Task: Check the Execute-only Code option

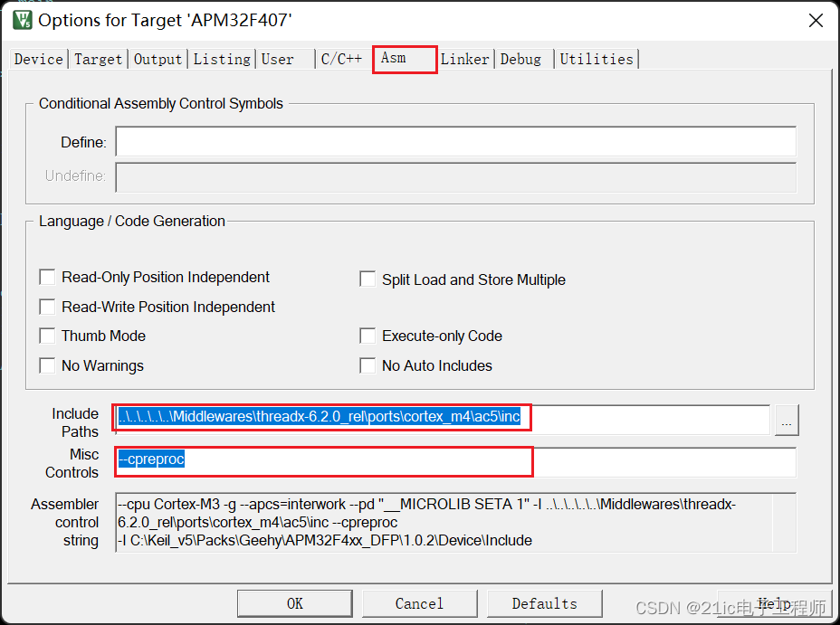Action: 367,336
